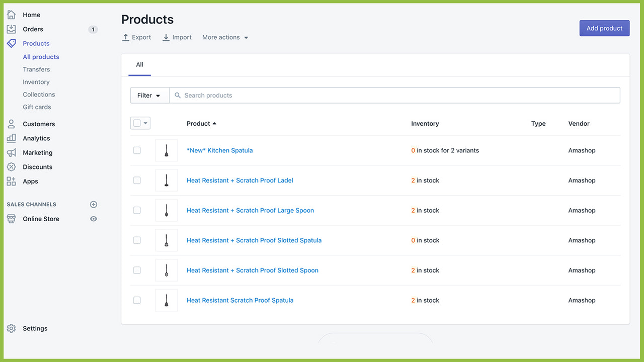Select the checkbox for Heat Resistant Scratch Proof Spatula
644x362 pixels.
[x=137, y=300]
